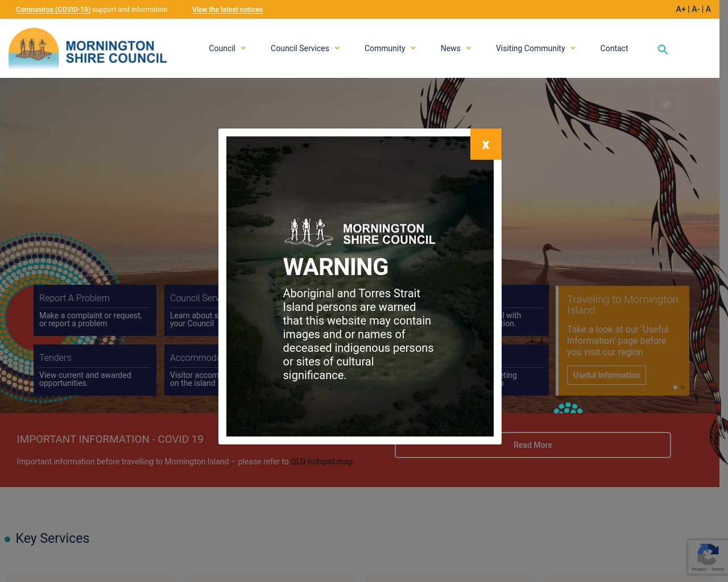Open the Community menu
This screenshot has height=582, width=728.
pyautogui.click(x=384, y=48)
